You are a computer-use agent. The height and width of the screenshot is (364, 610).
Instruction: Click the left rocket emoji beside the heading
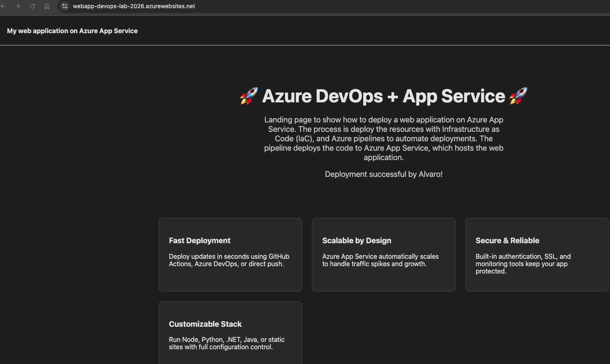pyautogui.click(x=249, y=96)
